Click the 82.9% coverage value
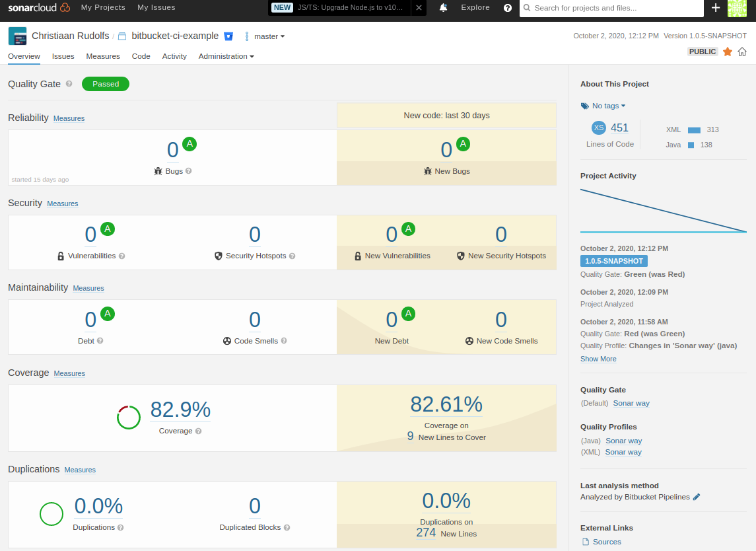 tap(180, 410)
